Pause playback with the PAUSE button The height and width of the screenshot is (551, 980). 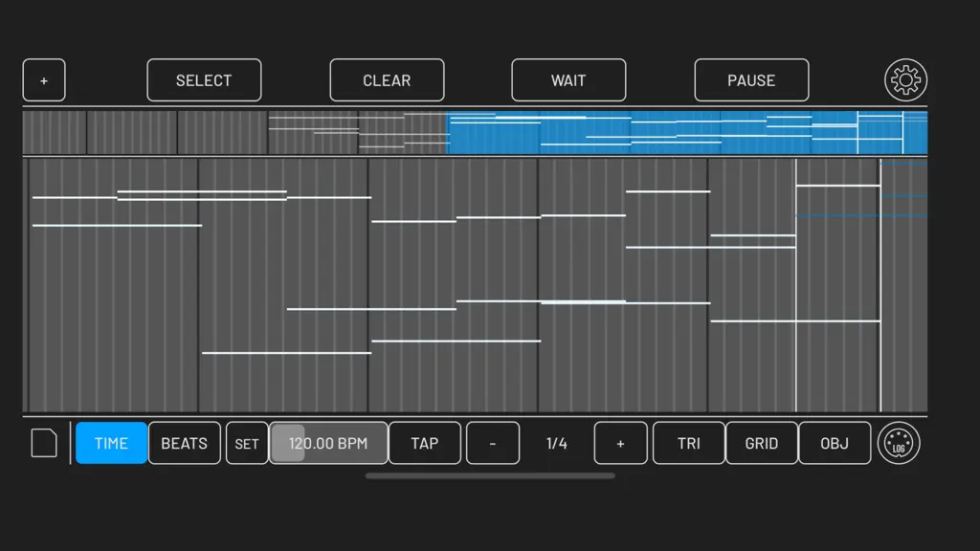point(751,80)
